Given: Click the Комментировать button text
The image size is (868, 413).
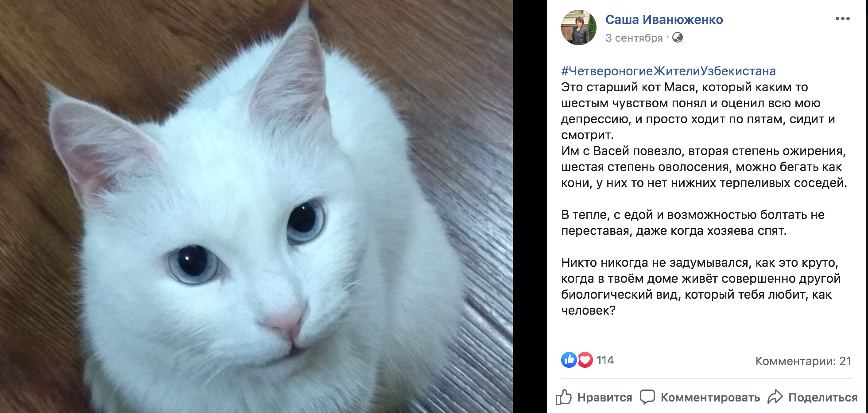Looking at the screenshot, I should pos(710,397).
